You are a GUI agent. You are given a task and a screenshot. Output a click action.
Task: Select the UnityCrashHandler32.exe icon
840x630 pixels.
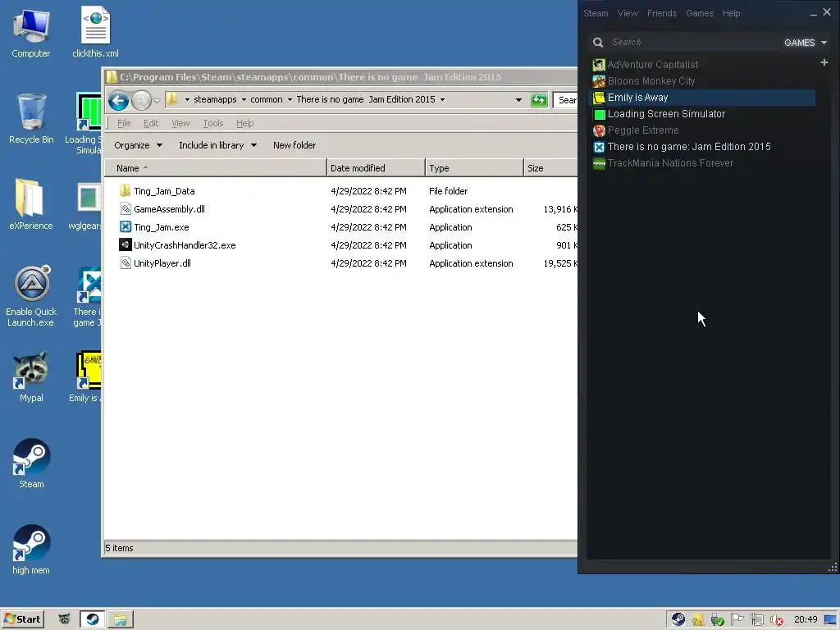click(125, 244)
